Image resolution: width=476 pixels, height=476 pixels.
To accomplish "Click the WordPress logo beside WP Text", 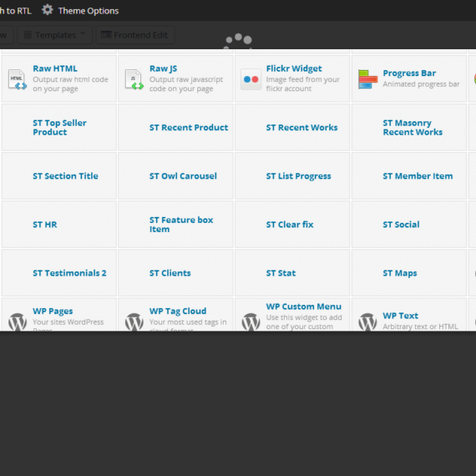I will 367,322.
